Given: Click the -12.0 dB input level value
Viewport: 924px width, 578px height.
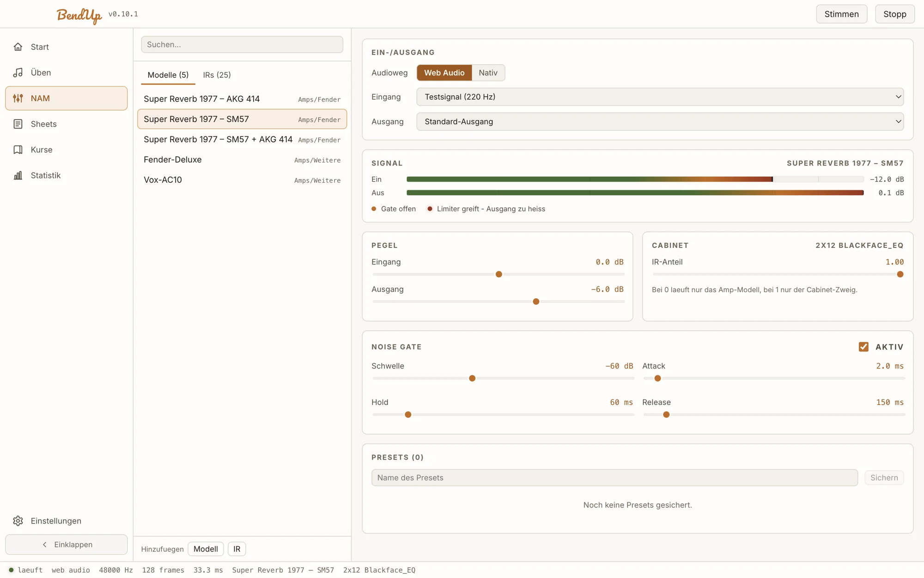Looking at the screenshot, I should (x=887, y=179).
